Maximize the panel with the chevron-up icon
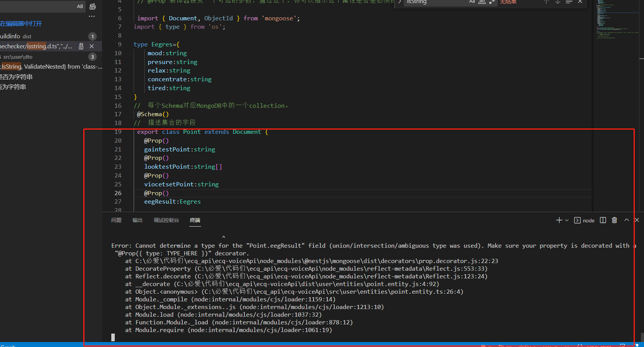The width and height of the screenshot is (644, 347). [626, 220]
